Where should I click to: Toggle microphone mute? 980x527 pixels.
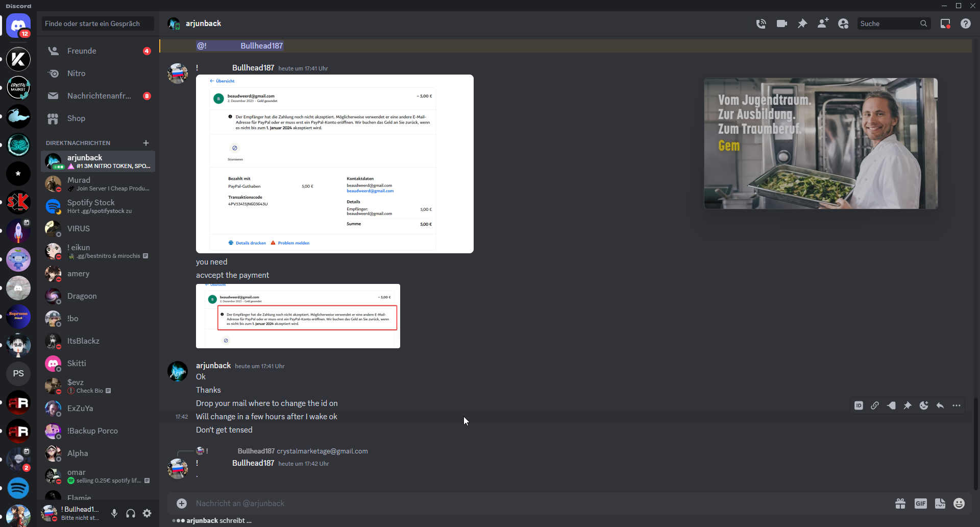click(114, 513)
